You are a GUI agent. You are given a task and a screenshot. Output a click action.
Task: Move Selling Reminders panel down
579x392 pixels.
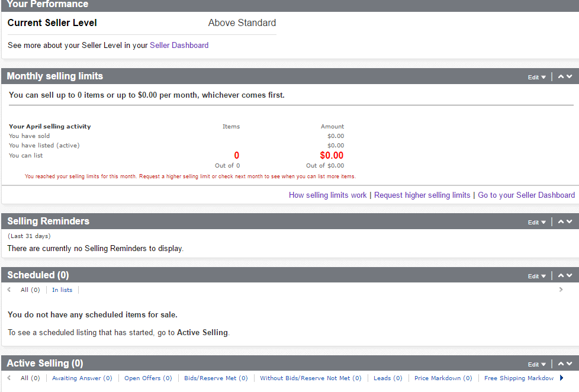[x=570, y=221]
